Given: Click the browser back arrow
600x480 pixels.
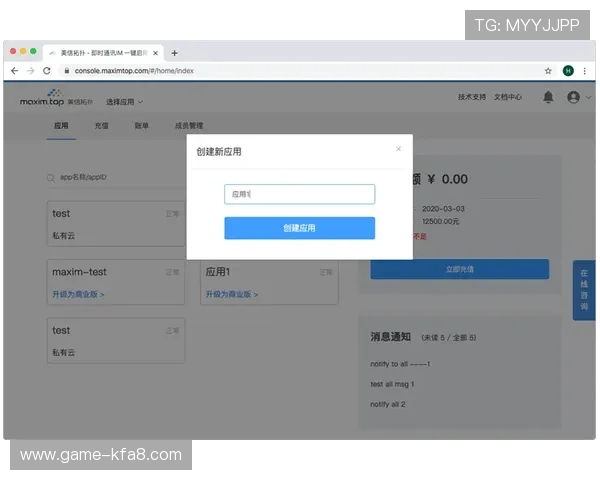Looking at the screenshot, I should point(15,71).
